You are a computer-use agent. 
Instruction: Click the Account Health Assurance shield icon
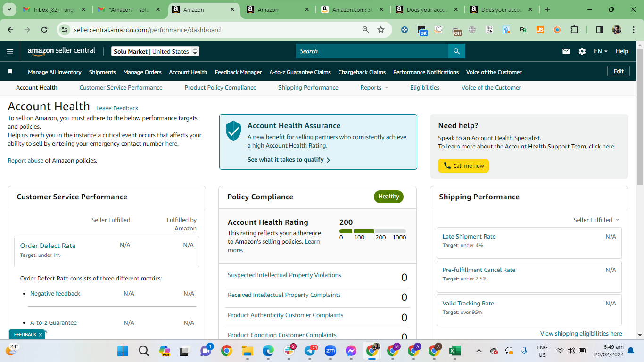pyautogui.click(x=233, y=131)
